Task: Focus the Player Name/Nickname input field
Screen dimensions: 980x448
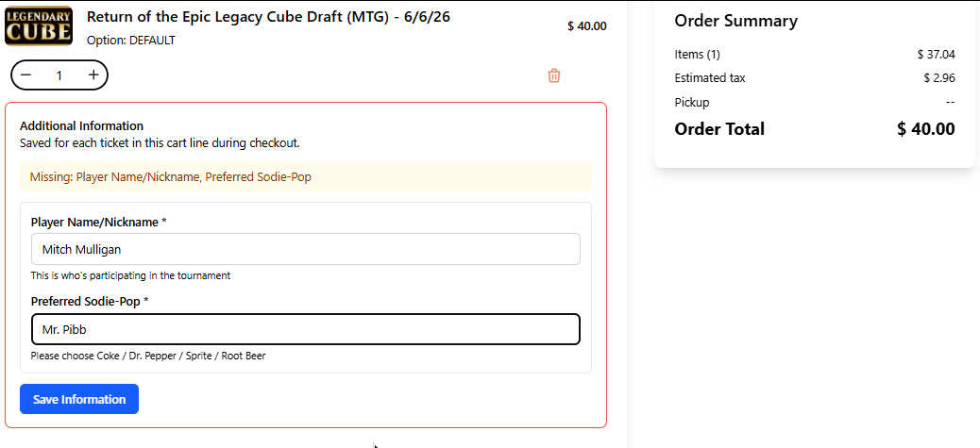Action: [x=306, y=249]
